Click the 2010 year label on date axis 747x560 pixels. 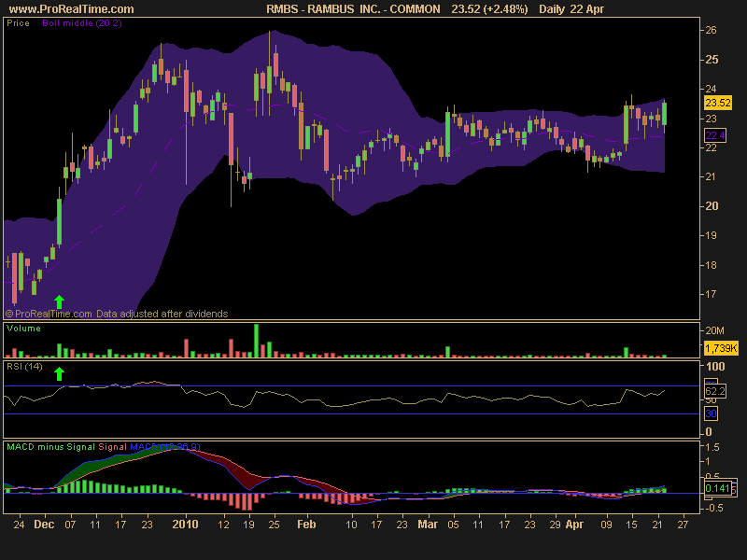(185, 525)
